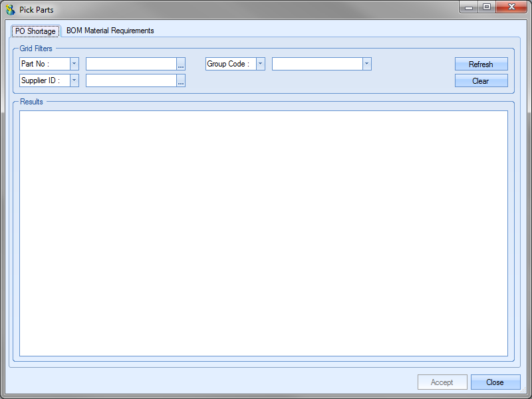Click the Supplier ID filter text field

click(131, 80)
